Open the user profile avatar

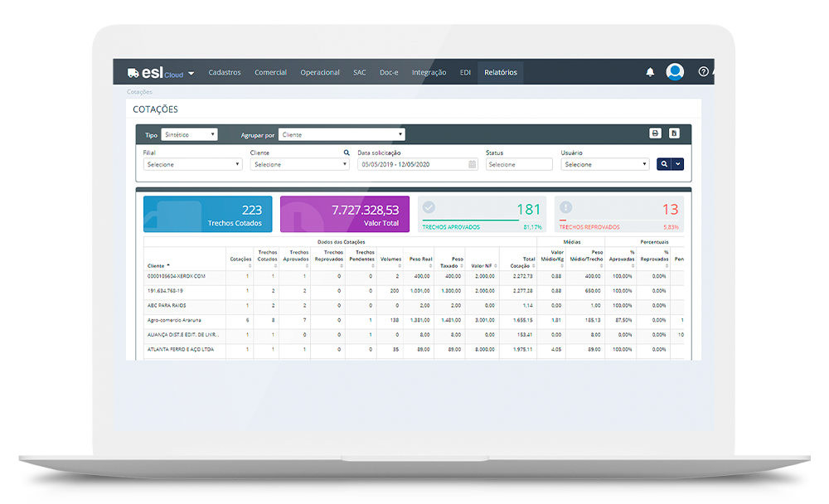coord(675,72)
